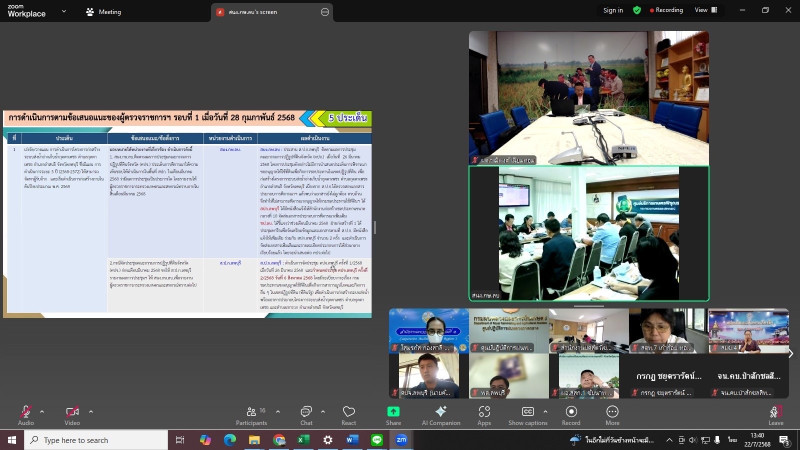
Task: Open the More options menu
Action: [x=611, y=412]
